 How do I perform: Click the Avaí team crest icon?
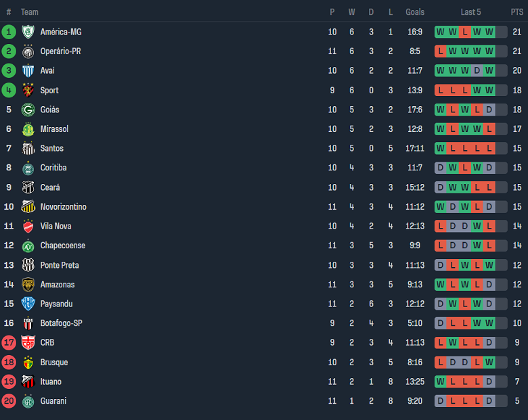28,70
